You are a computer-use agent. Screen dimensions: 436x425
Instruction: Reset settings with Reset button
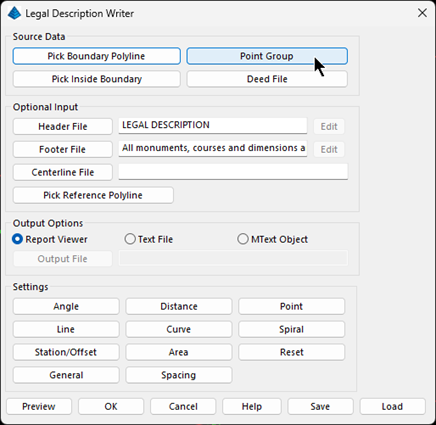(x=291, y=352)
